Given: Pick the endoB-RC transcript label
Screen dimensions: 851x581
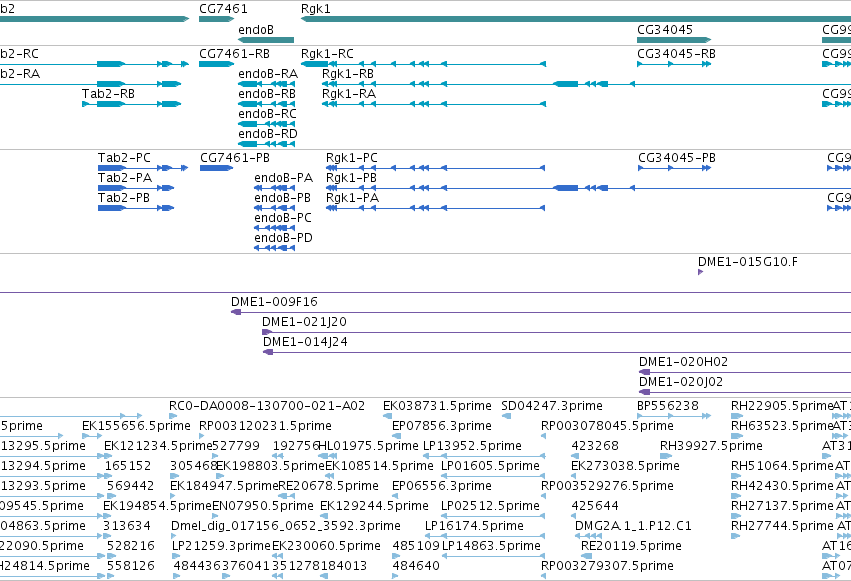Looking at the screenshot, I should point(267,114).
